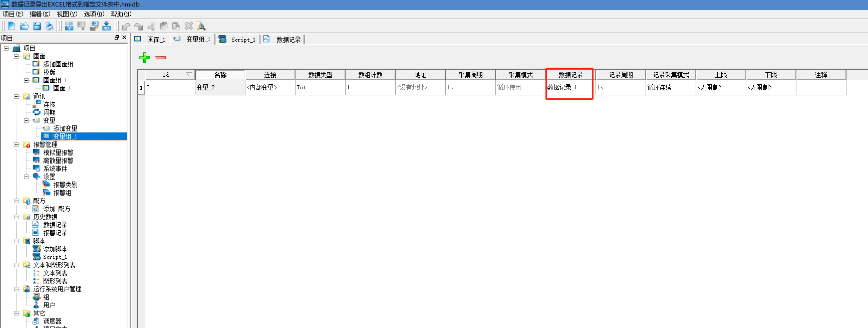This screenshot has height=328, width=868.
Task: Collapse the root 项目 node
Action: tap(7, 48)
